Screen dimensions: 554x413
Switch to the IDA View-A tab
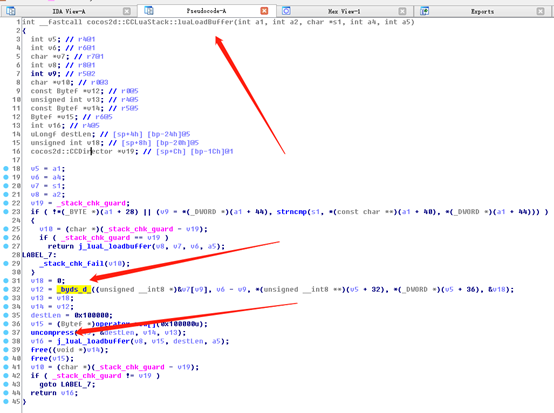click(x=69, y=11)
